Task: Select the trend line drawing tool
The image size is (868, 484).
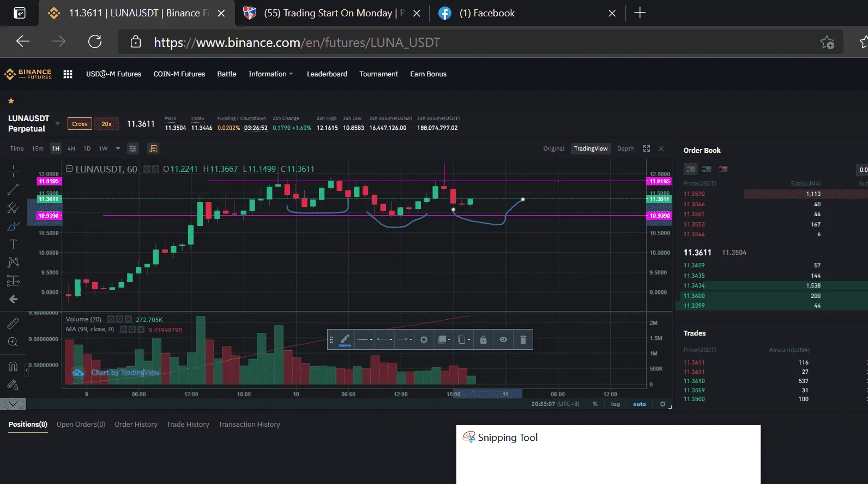Action: pos(13,189)
